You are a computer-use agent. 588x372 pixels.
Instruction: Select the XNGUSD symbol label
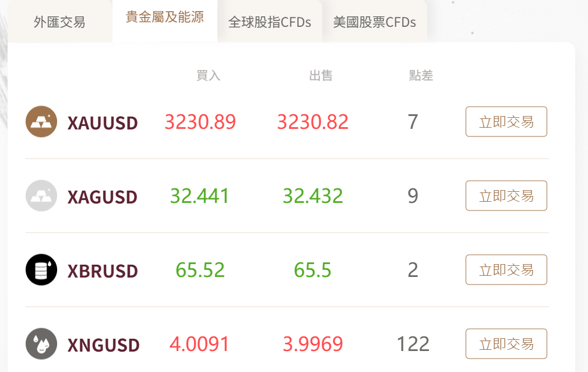pyautogui.click(x=104, y=345)
